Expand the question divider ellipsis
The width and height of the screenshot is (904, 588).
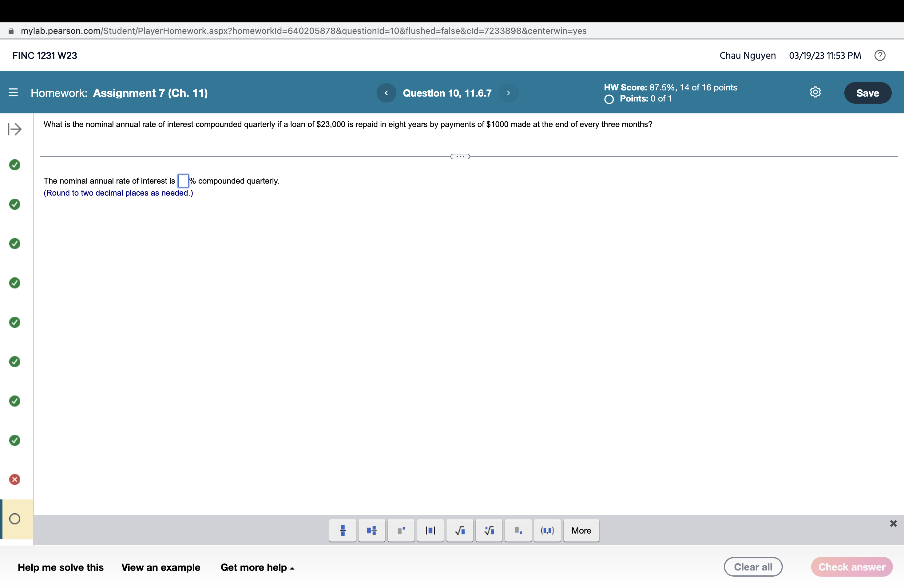coord(460,156)
